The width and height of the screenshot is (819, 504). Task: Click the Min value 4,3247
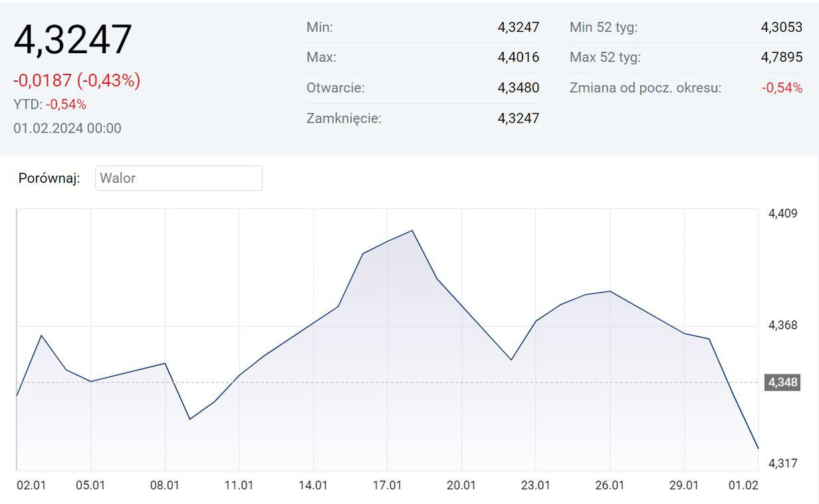point(519,27)
